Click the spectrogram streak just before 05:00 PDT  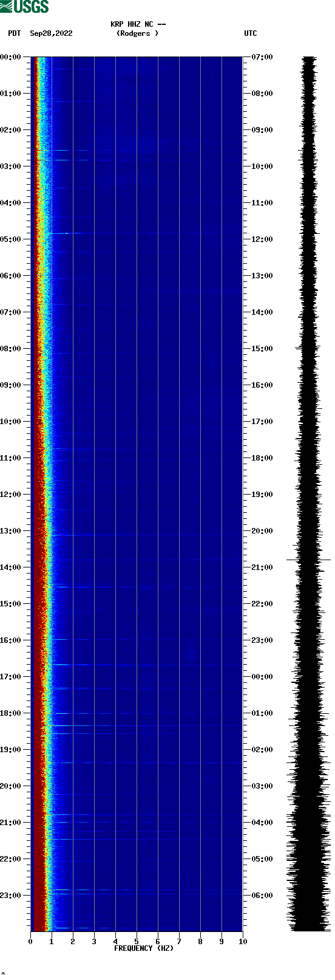[65, 233]
